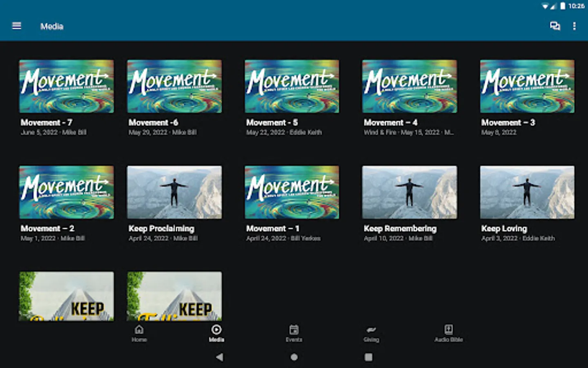Viewport: 588px width, 368px height.
Task: Click the 'May 8, 2022' subtitle
Action: [x=499, y=132]
